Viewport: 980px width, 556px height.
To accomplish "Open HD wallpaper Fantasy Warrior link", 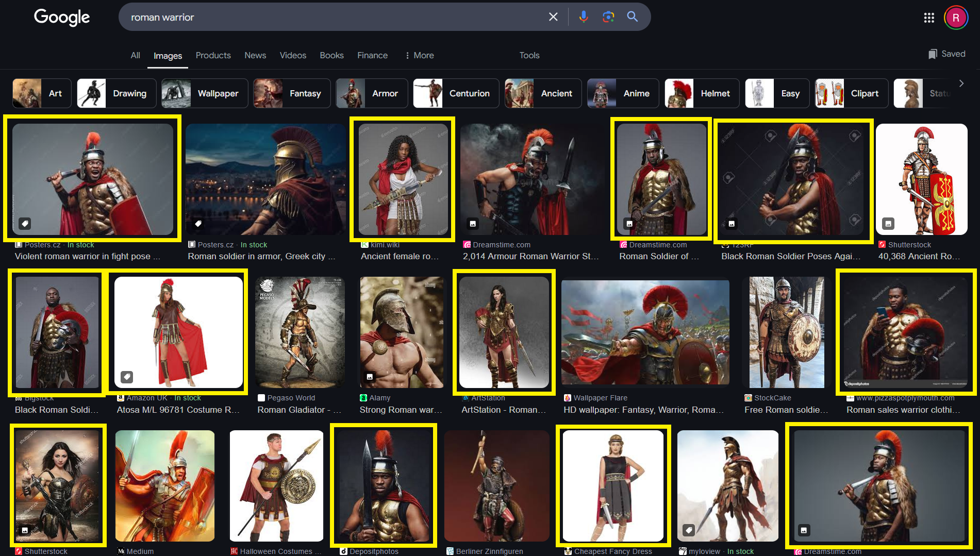I will [x=643, y=410].
